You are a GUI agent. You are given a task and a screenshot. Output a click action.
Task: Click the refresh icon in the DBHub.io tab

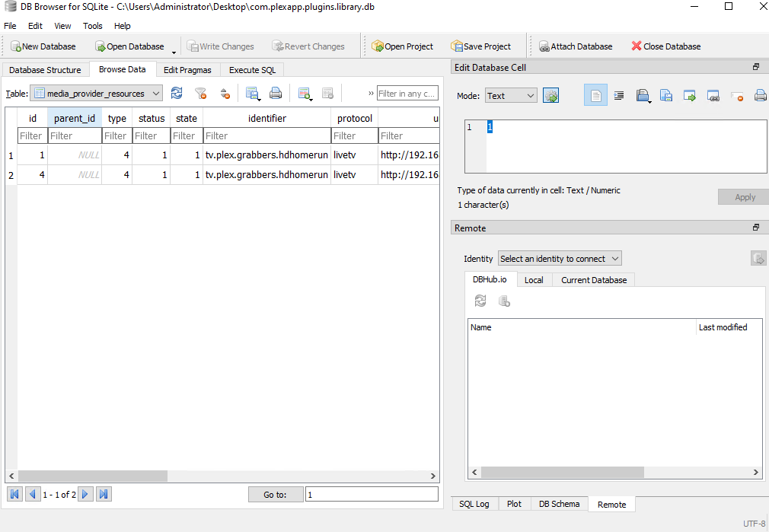point(480,301)
